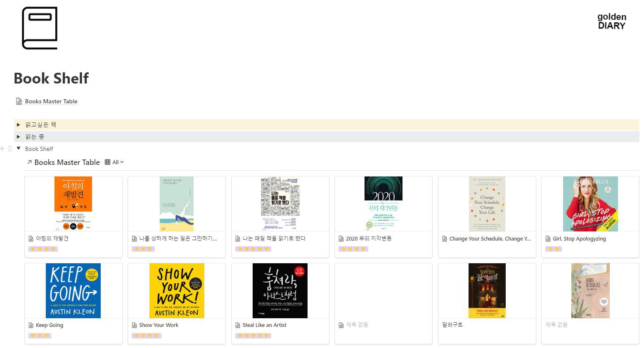
Task: Open the Steal Like an Artist cover
Action: coord(280,291)
